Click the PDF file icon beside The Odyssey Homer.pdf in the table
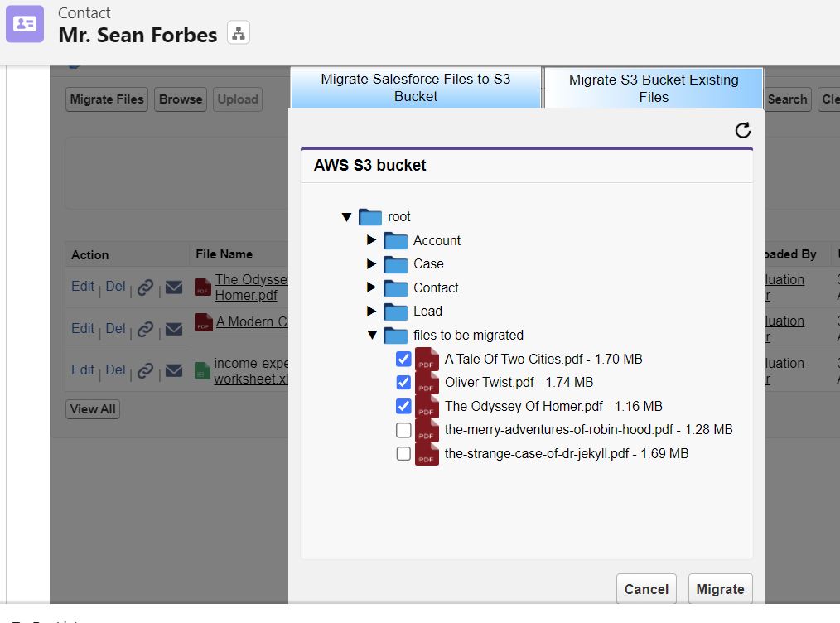The image size is (840, 623). point(202,287)
